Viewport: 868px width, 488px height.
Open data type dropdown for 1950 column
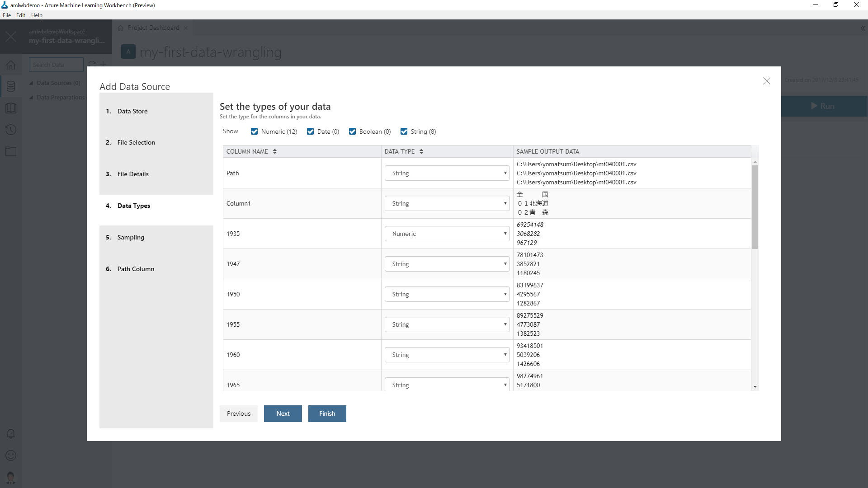click(447, 294)
